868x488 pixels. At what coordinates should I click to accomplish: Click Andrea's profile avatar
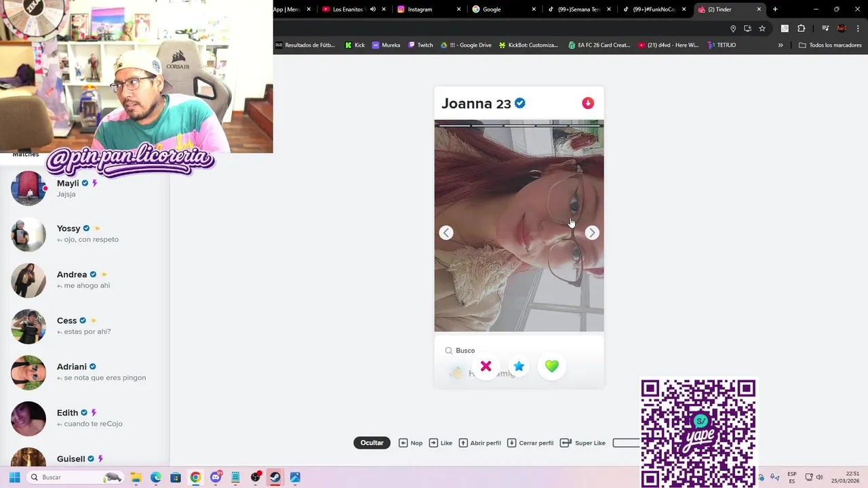[x=28, y=281]
